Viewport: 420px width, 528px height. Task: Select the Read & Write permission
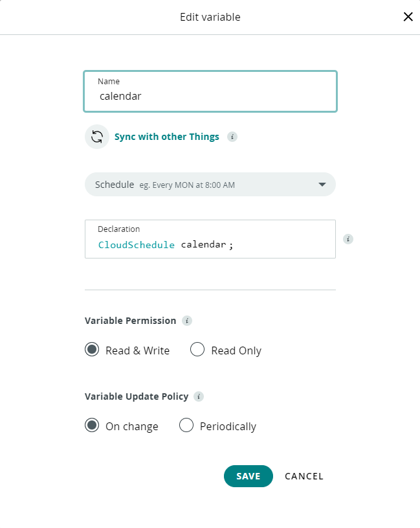(x=93, y=350)
